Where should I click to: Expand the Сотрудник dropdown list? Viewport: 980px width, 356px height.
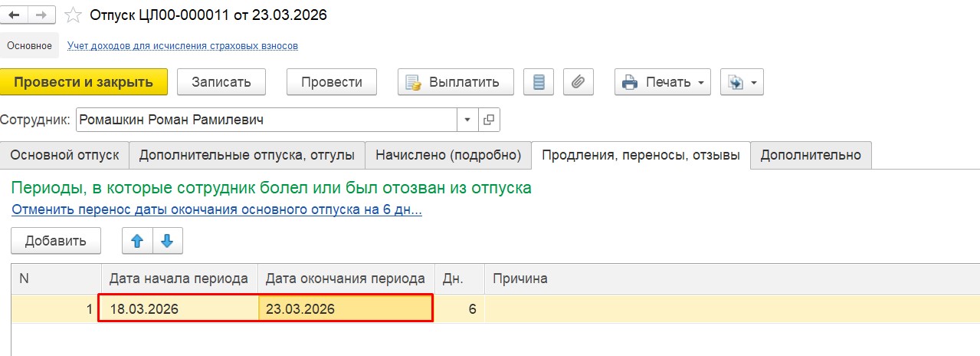[468, 120]
